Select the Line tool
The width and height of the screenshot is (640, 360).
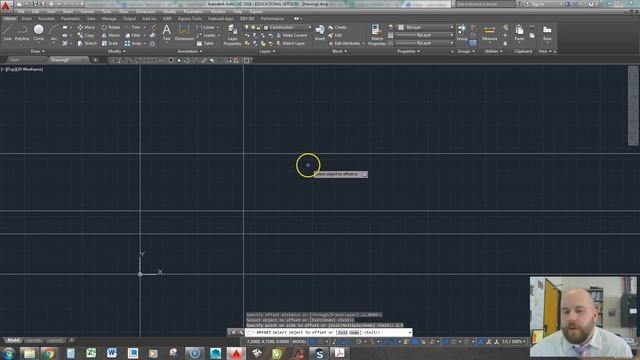point(7,32)
